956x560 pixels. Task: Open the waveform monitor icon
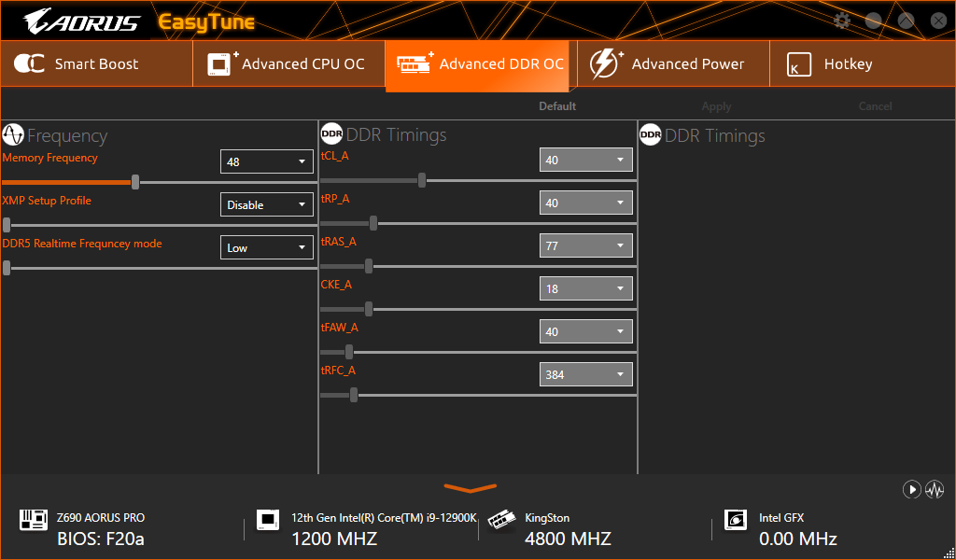(934, 489)
